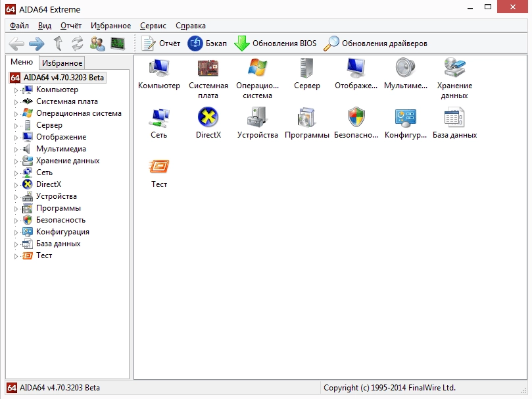Select Безопасность in the tree
The width and height of the screenshot is (532, 399).
coord(60,220)
